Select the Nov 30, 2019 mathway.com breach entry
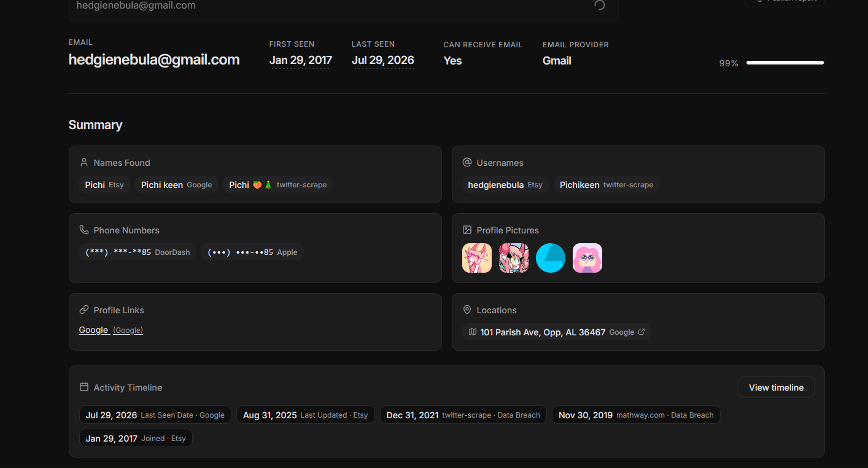The height and width of the screenshot is (468, 868). pos(636,415)
